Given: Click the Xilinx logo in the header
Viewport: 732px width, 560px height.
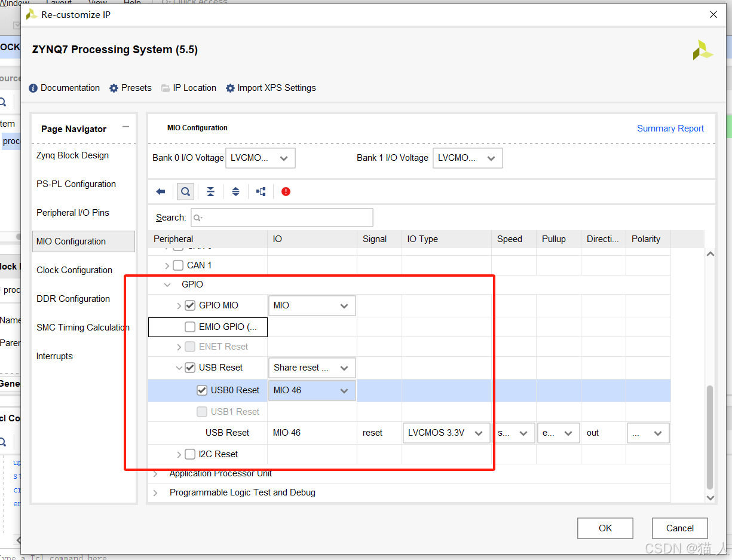Looking at the screenshot, I should (x=703, y=50).
